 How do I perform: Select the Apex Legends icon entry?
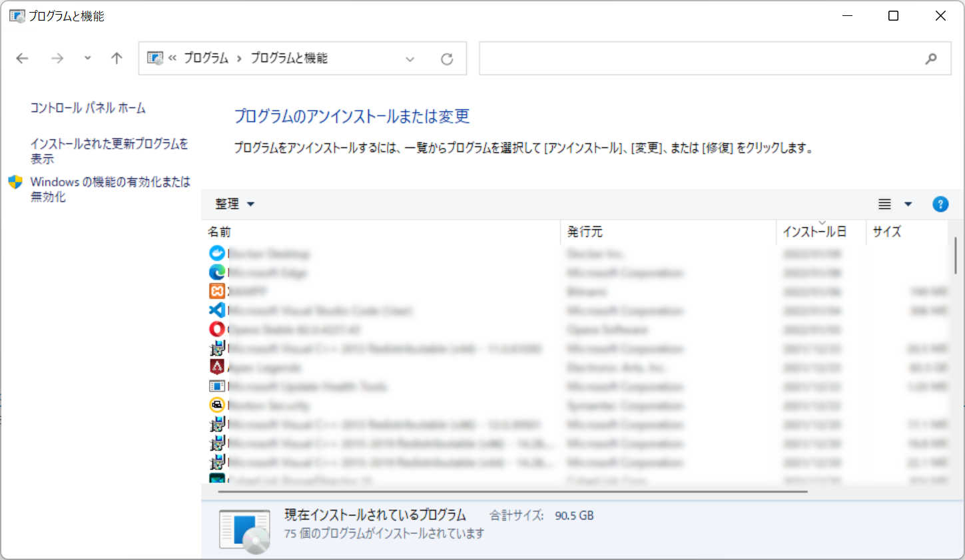tap(217, 367)
